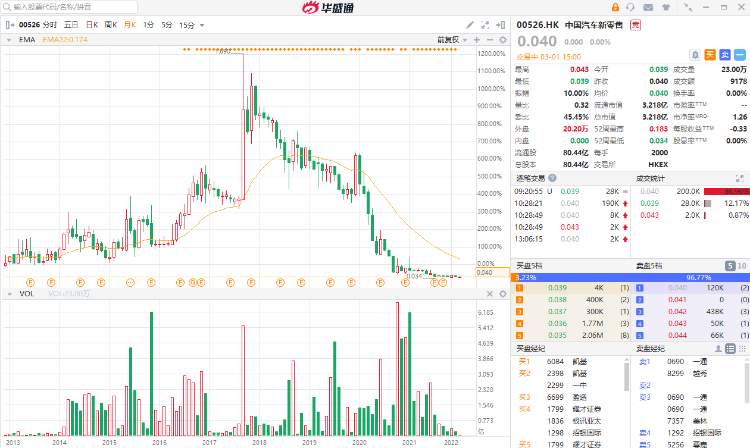Click the 13:06:15 tick trade row
Viewport: 750px width, 448px height.
point(572,239)
